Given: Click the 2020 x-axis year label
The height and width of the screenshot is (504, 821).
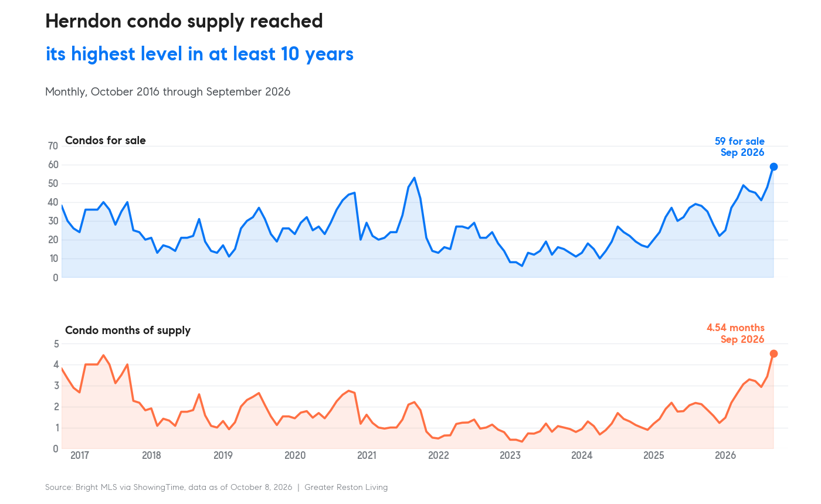Looking at the screenshot, I should tap(294, 456).
